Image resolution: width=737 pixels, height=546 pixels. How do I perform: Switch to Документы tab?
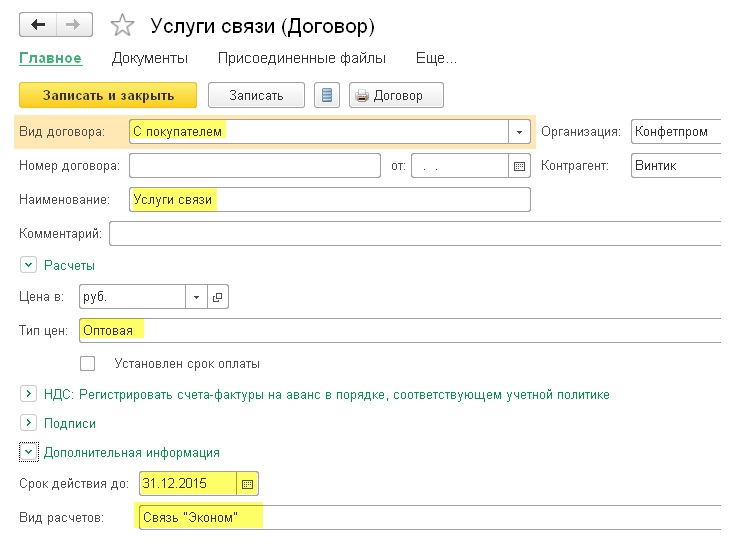point(149,58)
